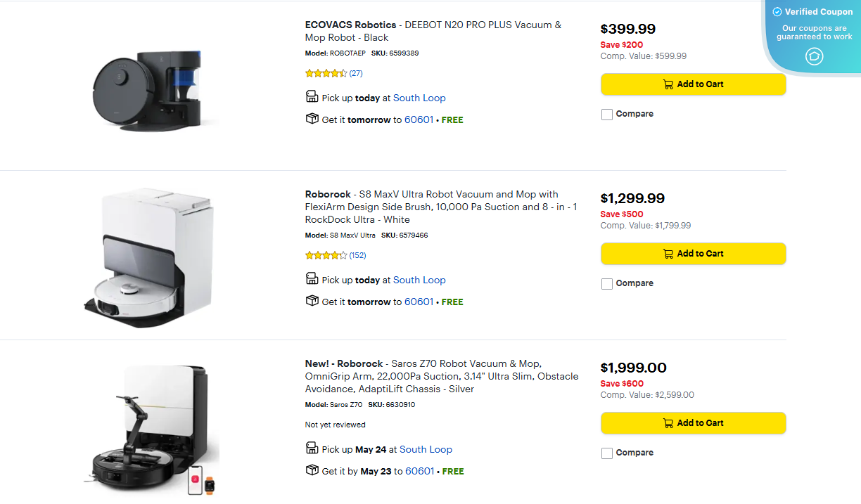Open the DEEBOT N20 PRO PLUS product title
Viewport: 861px width, 504px height.
433,31
